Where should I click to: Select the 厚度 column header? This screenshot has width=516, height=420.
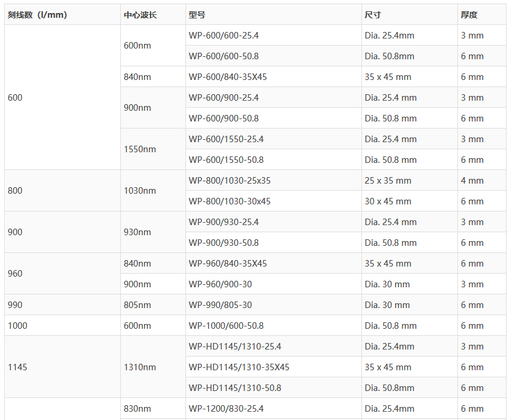click(469, 15)
